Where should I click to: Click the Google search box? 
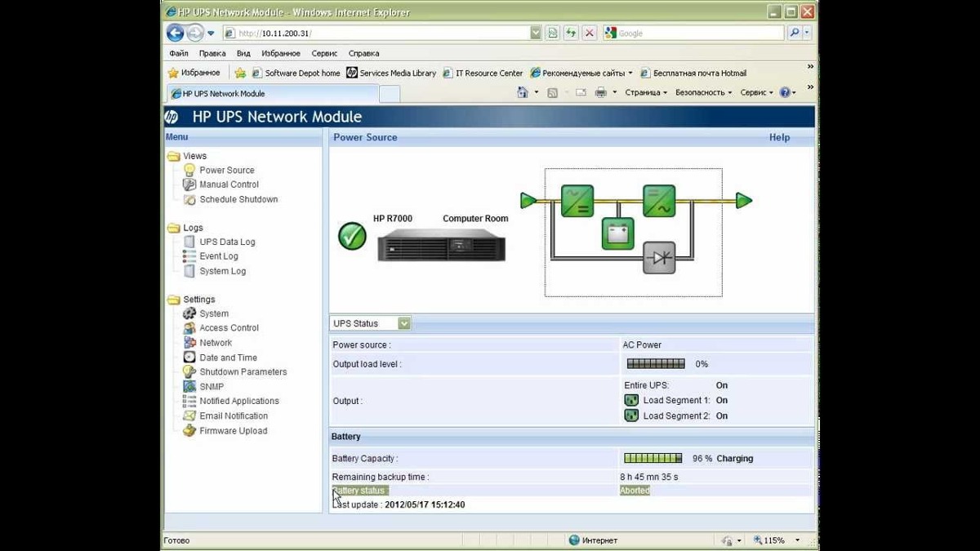click(x=695, y=33)
